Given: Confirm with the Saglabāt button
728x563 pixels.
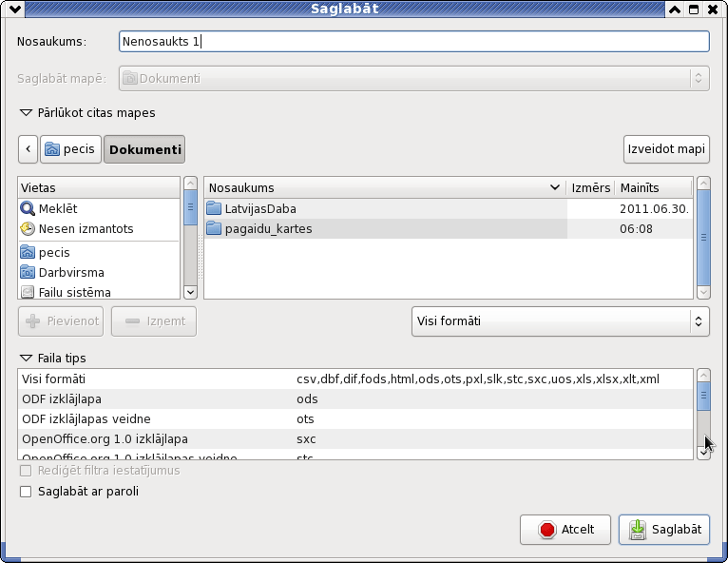Looking at the screenshot, I should pyautogui.click(x=664, y=530).
